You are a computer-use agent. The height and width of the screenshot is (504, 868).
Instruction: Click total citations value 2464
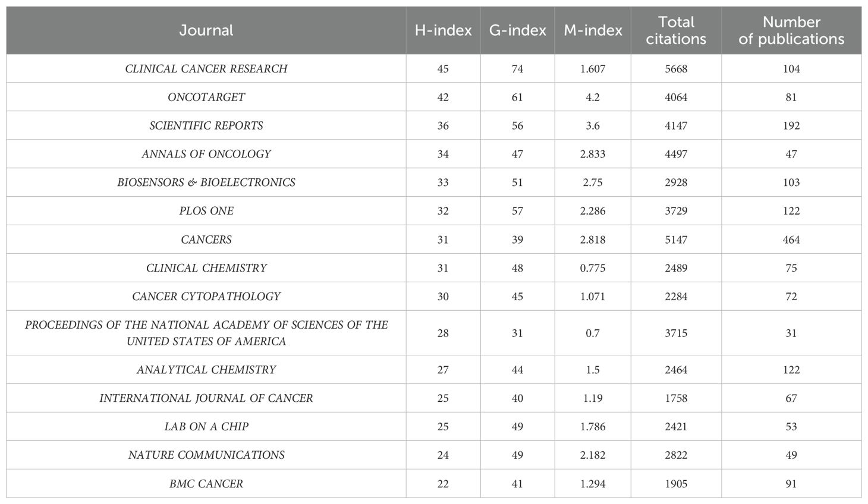(676, 370)
